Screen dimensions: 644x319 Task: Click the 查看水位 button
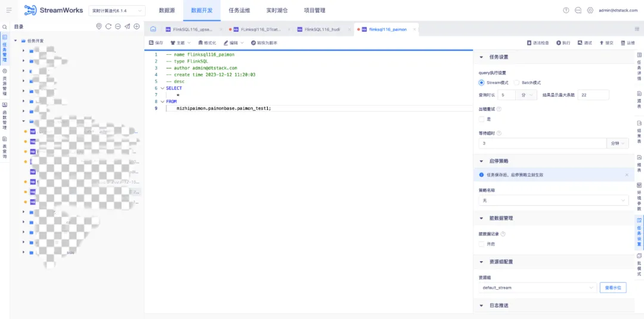point(613,288)
